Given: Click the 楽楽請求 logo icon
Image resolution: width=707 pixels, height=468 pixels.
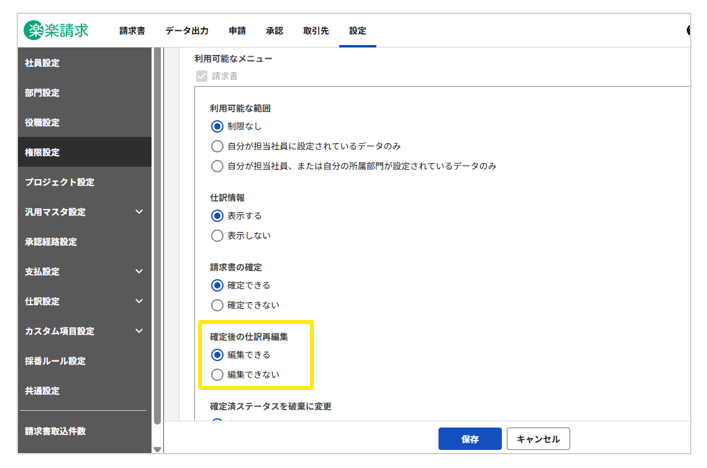Looking at the screenshot, I should pyautogui.click(x=35, y=31).
